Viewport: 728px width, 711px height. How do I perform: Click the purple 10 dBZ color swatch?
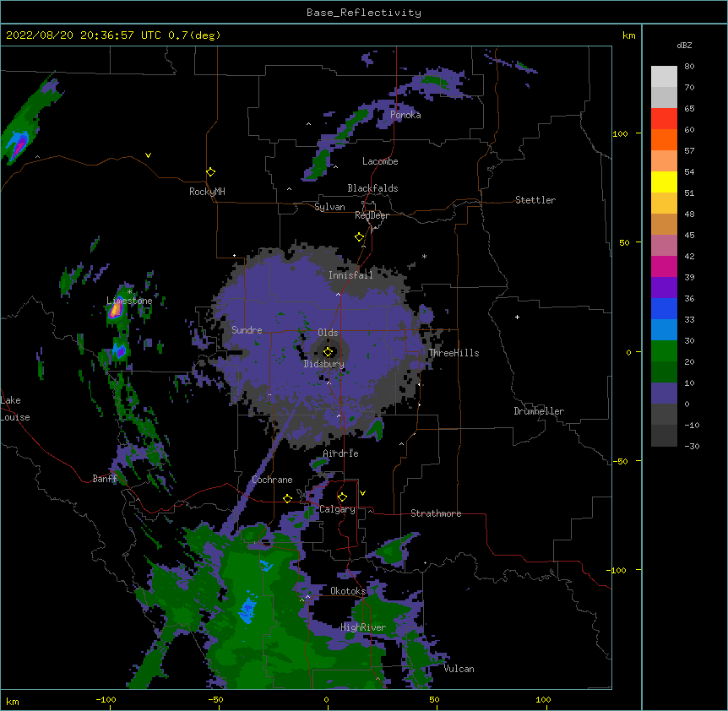(x=664, y=393)
